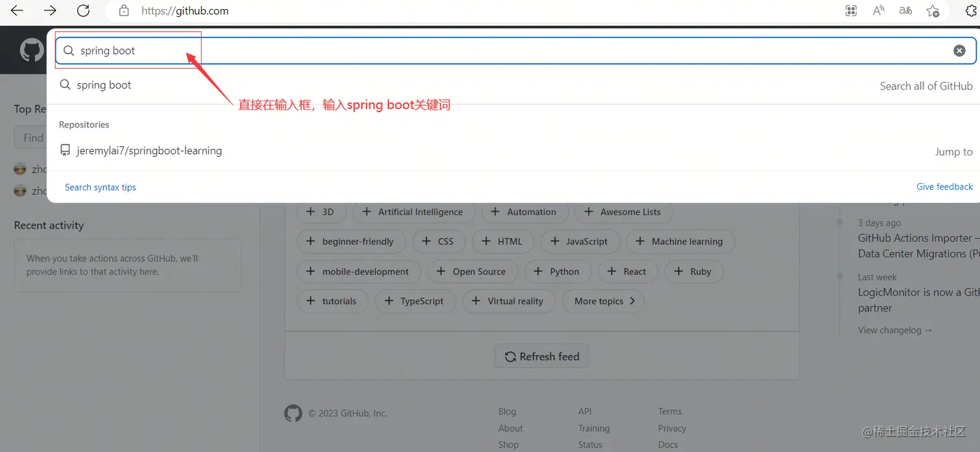Add the 3D topic
Image resolution: width=980 pixels, height=452 pixels.
tap(321, 212)
